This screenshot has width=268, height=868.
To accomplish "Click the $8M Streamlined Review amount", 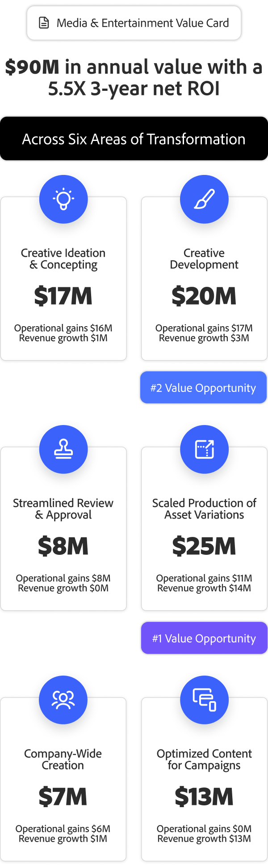I will pyautogui.click(x=63, y=546).
